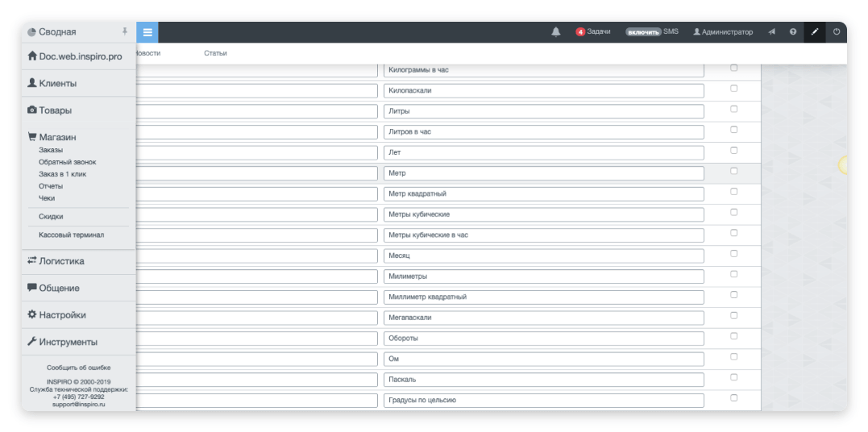Click the Литры name input field

tap(543, 111)
